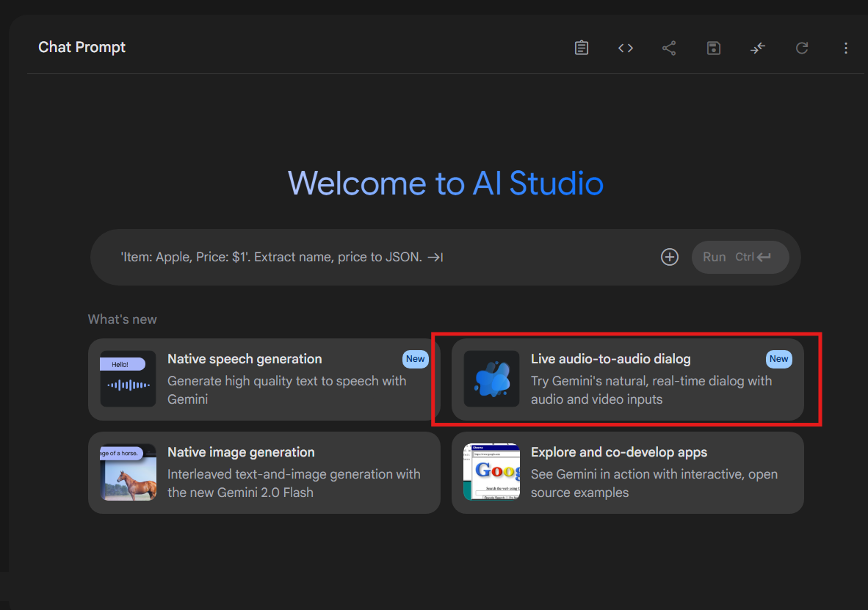The image size is (868, 610).
Task: Click the share prompt icon
Action: [x=669, y=48]
